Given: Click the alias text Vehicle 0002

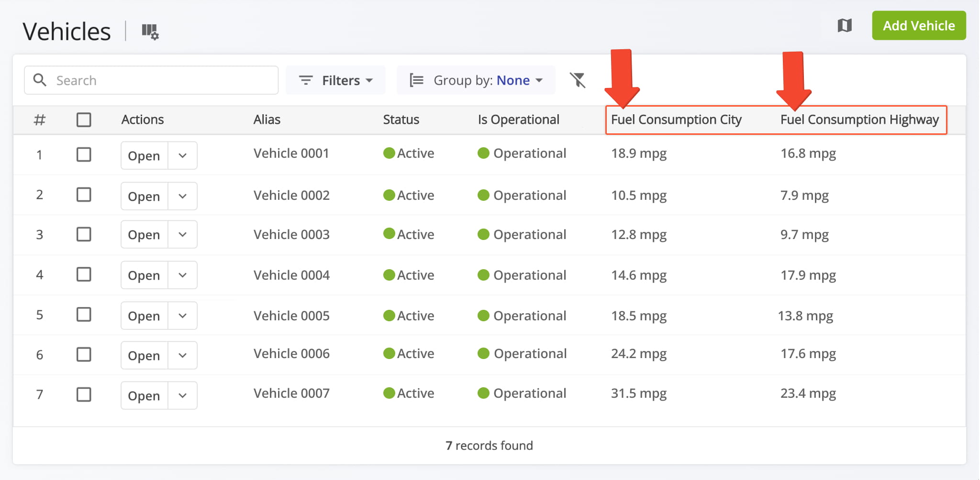Looking at the screenshot, I should 291,195.
